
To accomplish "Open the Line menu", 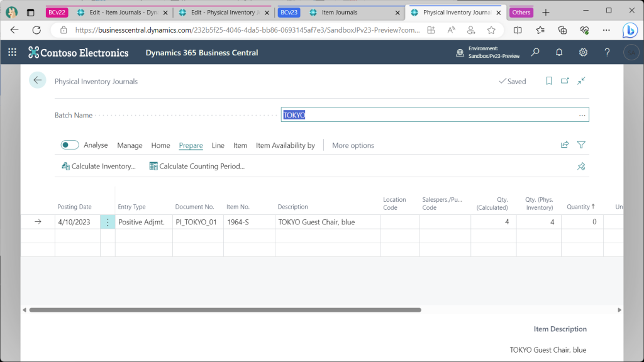I will coord(218,145).
